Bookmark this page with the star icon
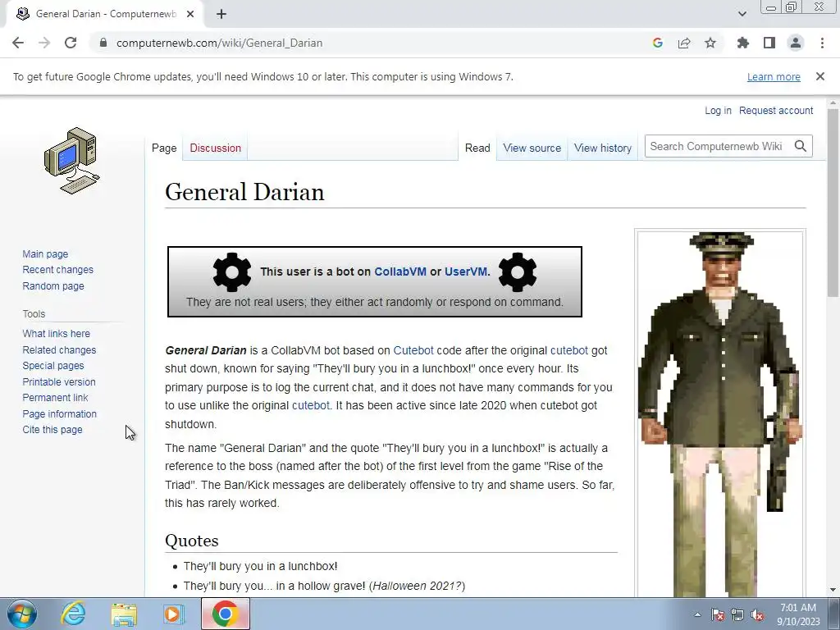The image size is (840, 630). (710, 43)
